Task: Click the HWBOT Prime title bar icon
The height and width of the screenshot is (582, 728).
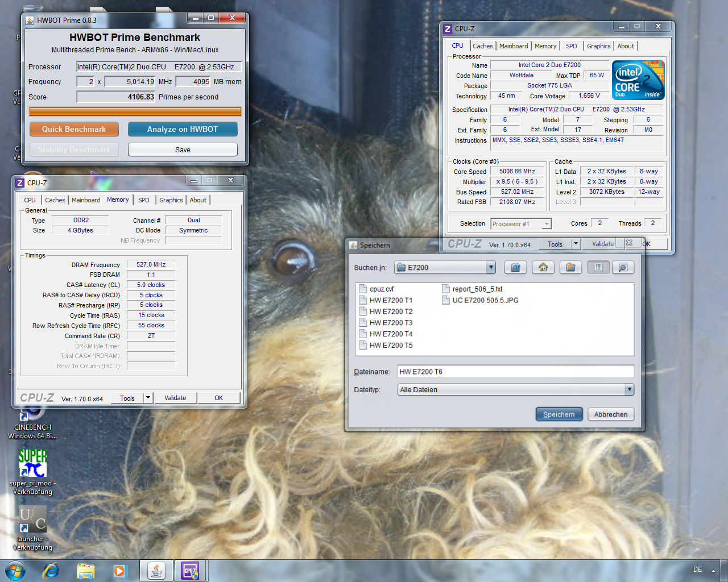Action: click(30, 20)
